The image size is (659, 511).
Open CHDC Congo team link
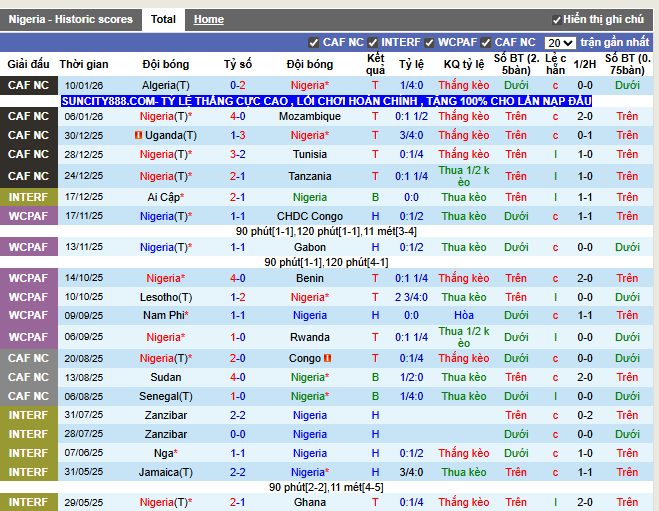[310, 216]
